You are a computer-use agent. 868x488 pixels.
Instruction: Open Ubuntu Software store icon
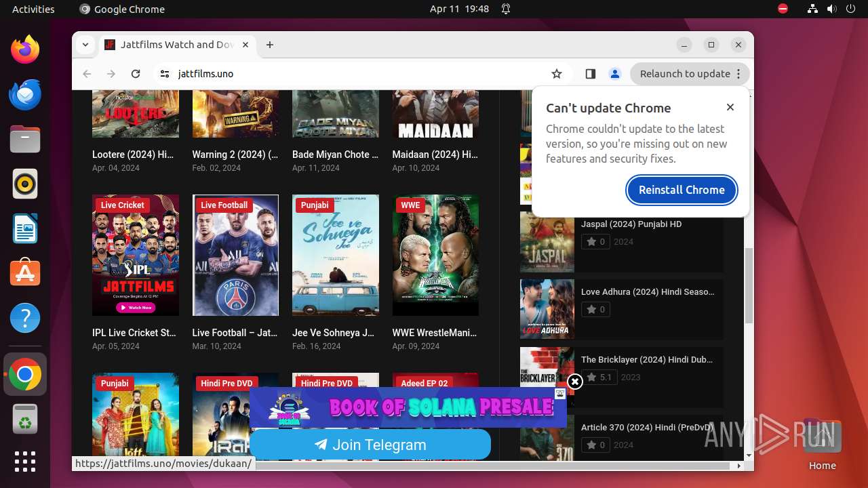[25, 273]
